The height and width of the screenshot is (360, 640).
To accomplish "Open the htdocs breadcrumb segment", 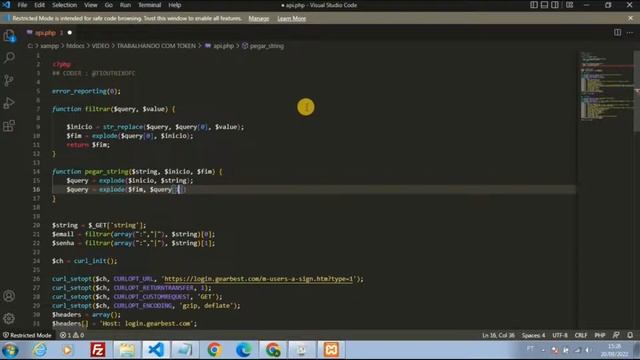I will (75, 46).
